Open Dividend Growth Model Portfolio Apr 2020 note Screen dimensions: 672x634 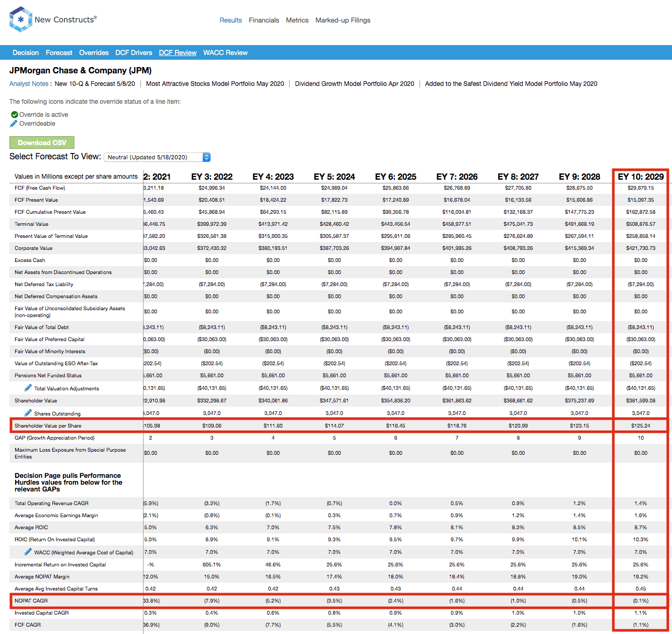point(355,84)
